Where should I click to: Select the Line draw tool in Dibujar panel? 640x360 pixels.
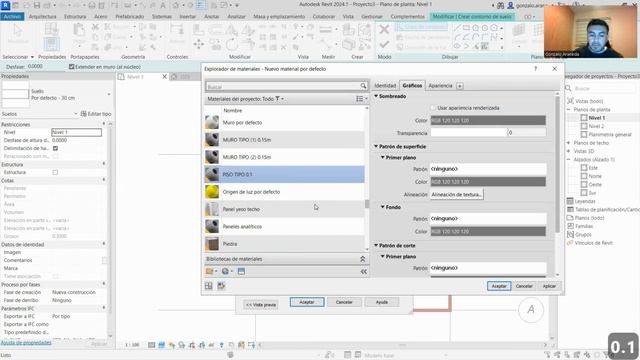point(457,28)
